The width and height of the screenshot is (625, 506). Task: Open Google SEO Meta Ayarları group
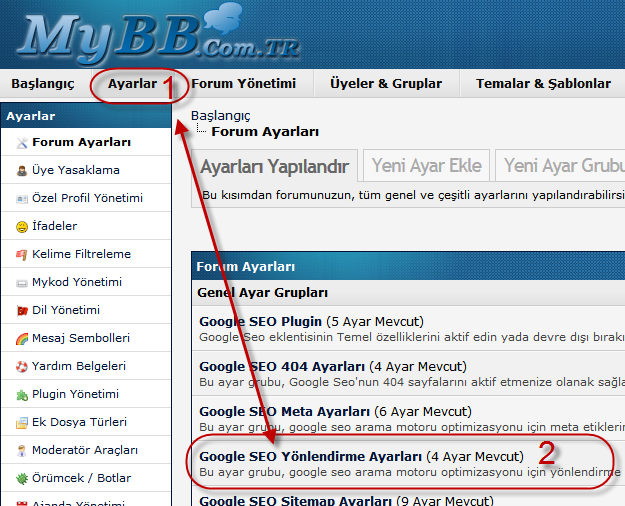click(x=284, y=411)
